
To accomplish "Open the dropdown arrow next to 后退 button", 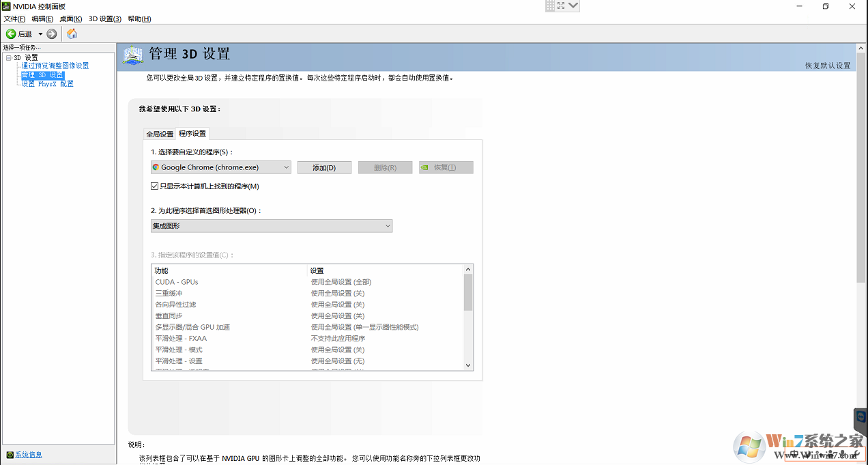I will pyautogui.click(x=40, y=33).
